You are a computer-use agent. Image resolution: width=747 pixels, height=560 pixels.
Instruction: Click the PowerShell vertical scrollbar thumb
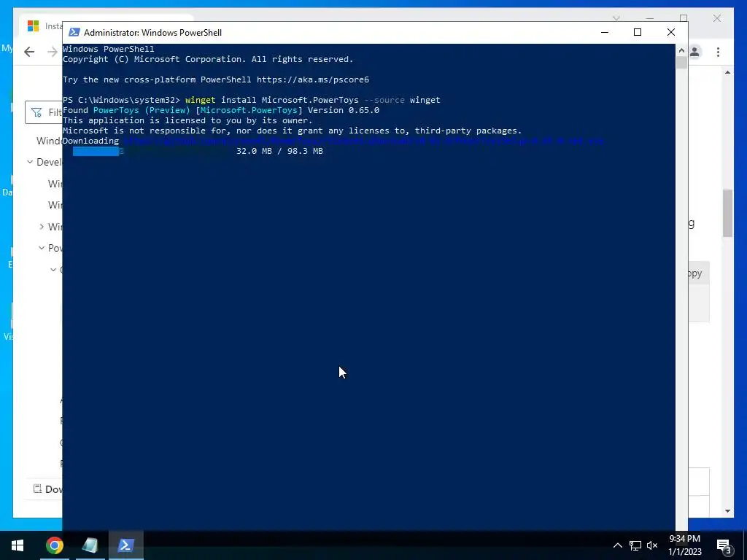coord(681,63)
